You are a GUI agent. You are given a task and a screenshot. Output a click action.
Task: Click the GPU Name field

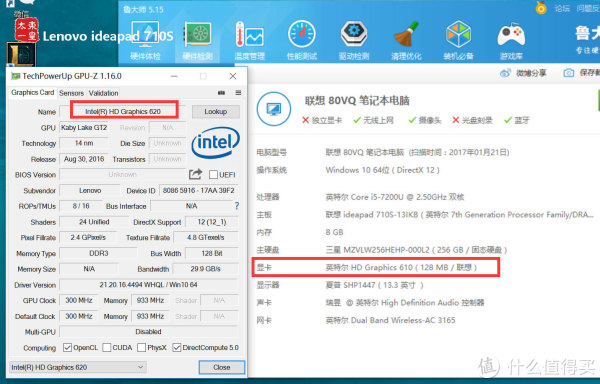coord(123,111)
